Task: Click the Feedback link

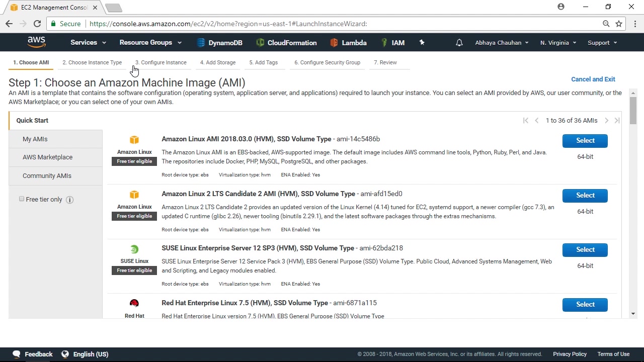Action: [39, 354]
